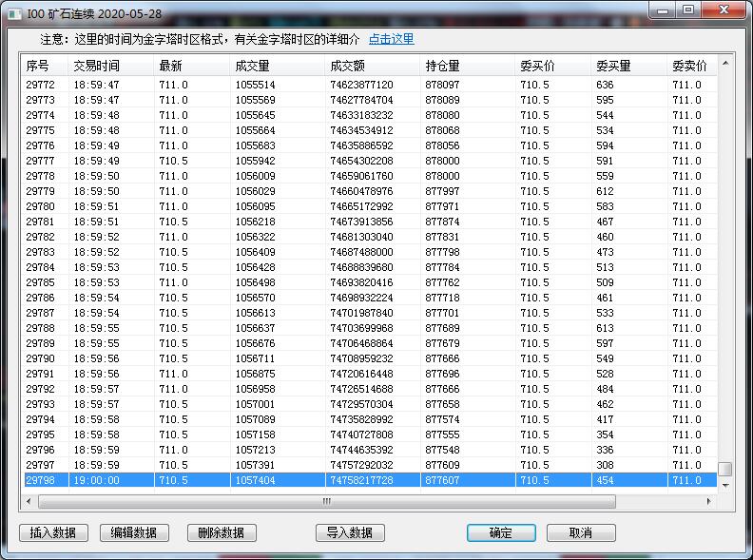This screenshot has height=560, width=753.
Task: Click the 持仓量 column header
Action: click(x=468, y=66)
